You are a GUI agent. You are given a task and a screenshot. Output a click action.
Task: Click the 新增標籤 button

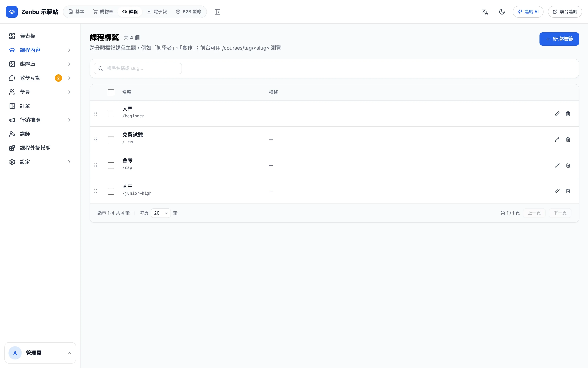pyautogui.click(x=559, y=39)
